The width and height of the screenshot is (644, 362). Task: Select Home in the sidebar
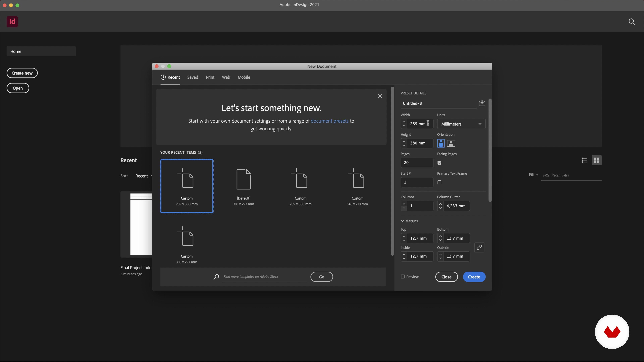point(41,51)
